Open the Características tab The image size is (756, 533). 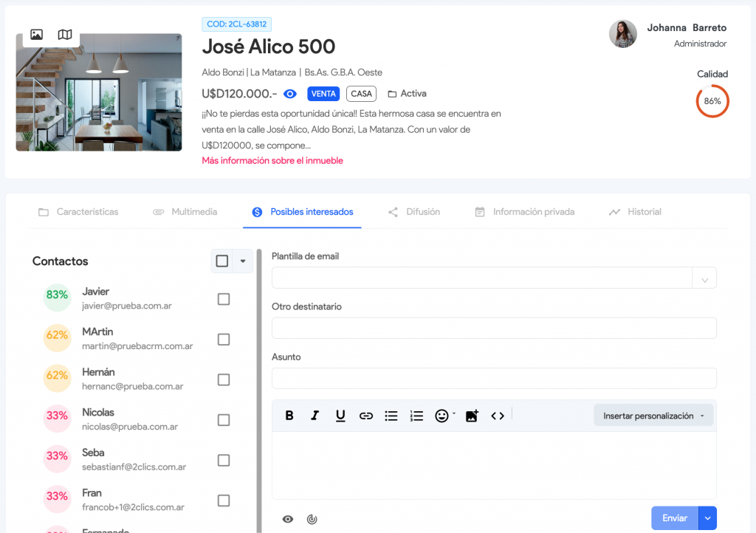coord(78,212)
